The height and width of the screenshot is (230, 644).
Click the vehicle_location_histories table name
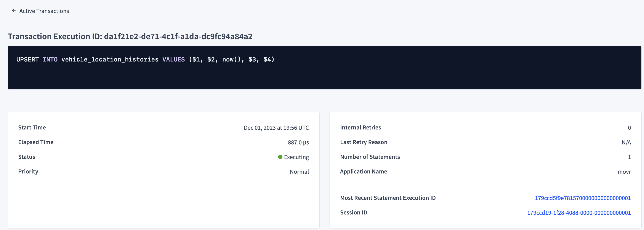[110, 59]
